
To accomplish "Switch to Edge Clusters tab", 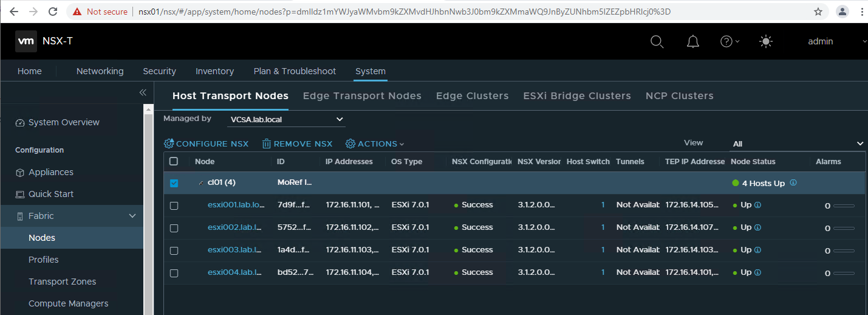I will (472, 95).
